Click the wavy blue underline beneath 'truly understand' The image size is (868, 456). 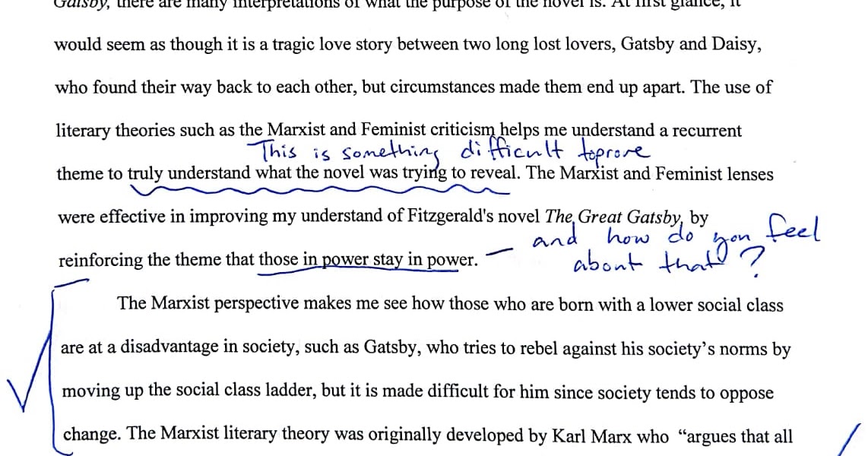pyautogui.click(x=318, y=190)
